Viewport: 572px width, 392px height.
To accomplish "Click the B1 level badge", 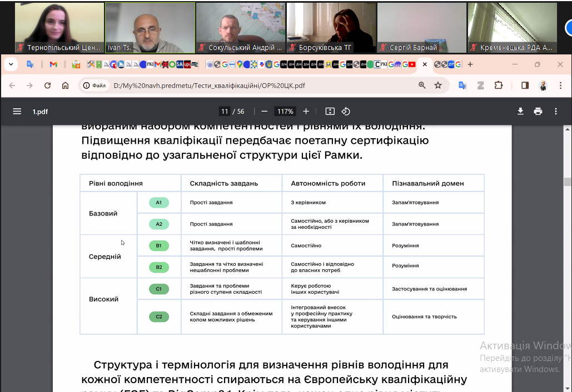I will [x=158, y=245].
